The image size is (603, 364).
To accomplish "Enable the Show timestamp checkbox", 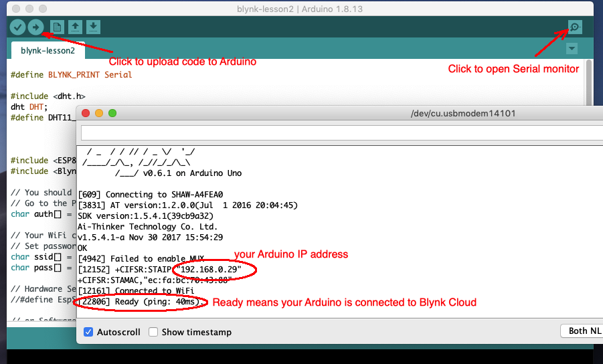I will (153, 332).
